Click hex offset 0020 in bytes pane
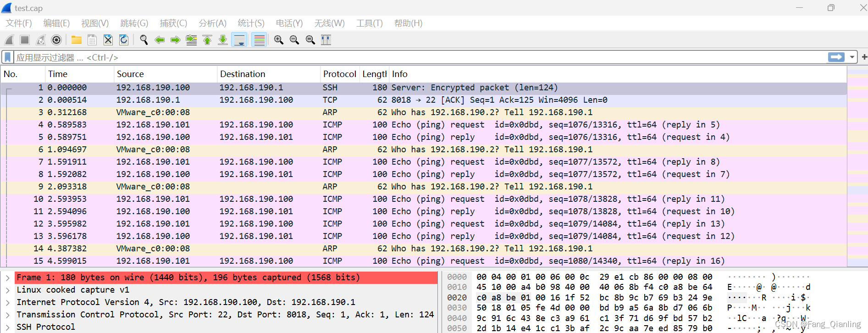This screenshot has height=333, width=868. [x=457, y=298]
